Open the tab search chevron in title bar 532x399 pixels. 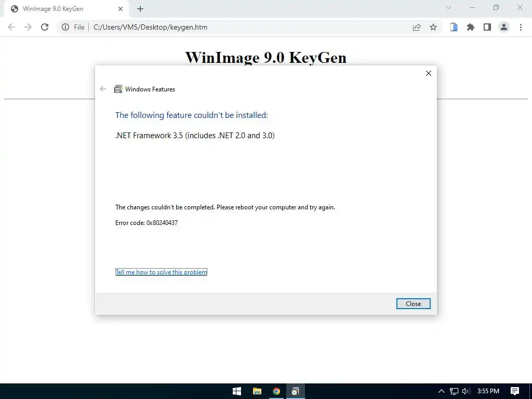point(448,7)
